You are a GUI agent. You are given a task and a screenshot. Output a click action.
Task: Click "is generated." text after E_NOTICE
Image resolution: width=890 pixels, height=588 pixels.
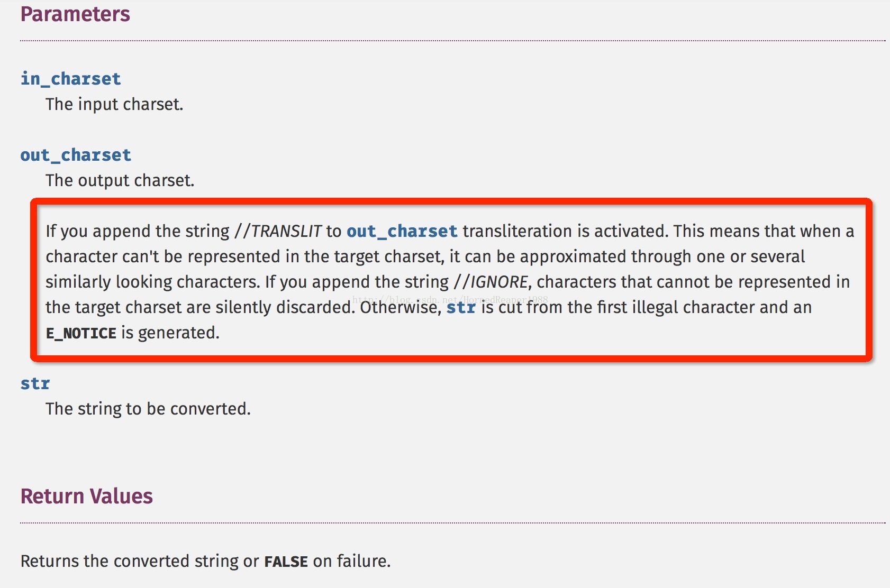click(170, 333)
